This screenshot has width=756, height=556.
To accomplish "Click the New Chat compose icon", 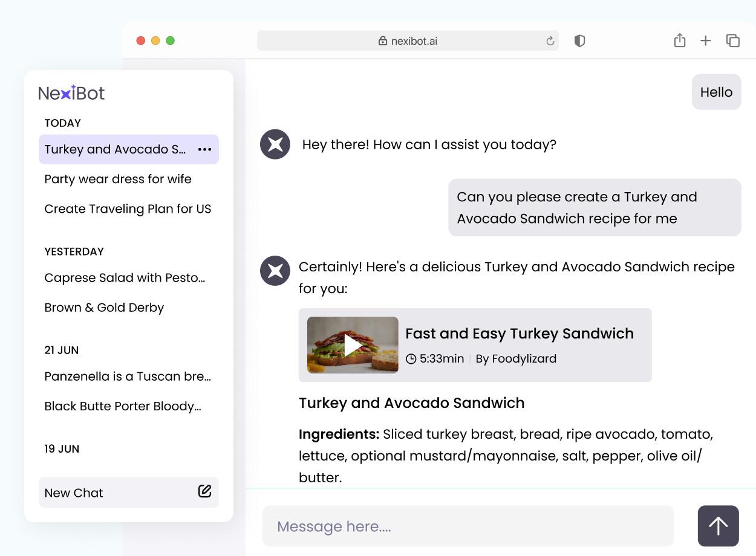I will tap(205, 491).
